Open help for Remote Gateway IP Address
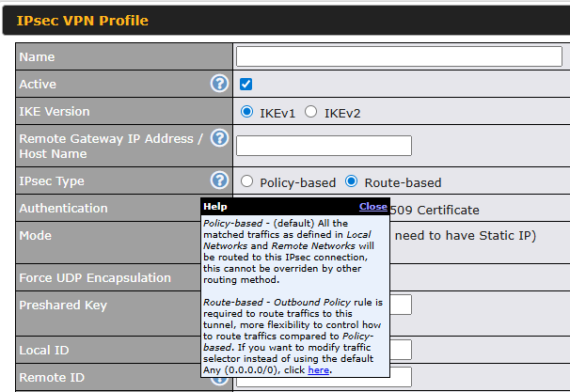 tap(219, 138)
